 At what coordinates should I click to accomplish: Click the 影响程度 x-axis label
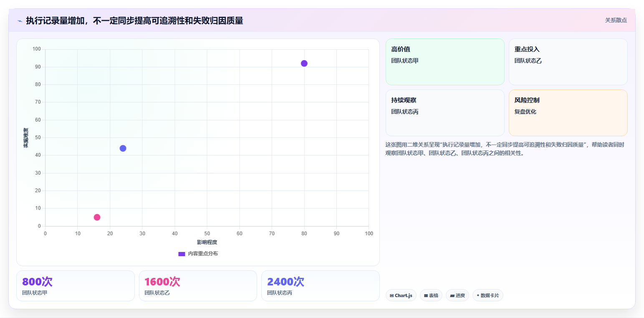click(x=207, y=242)
